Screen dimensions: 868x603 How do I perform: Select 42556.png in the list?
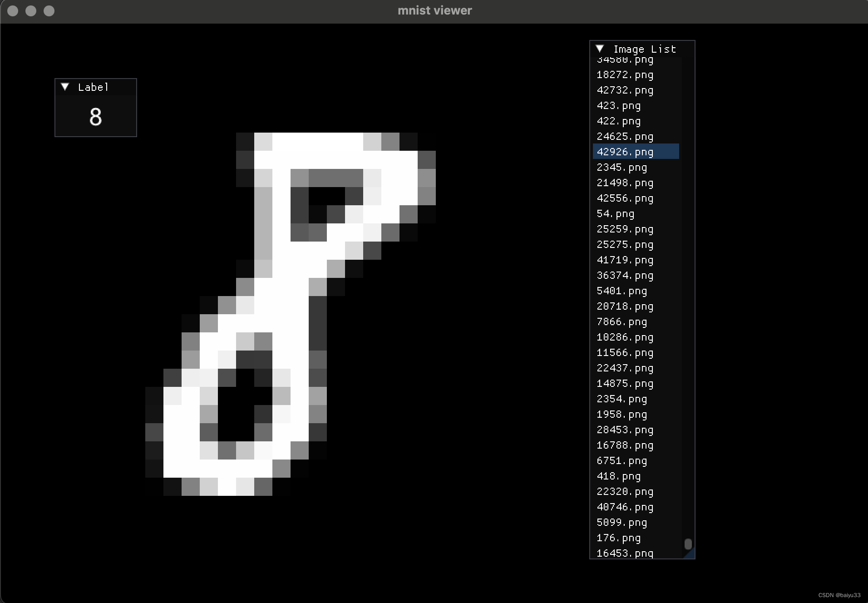pyautogui.click(x=636, y=198)
